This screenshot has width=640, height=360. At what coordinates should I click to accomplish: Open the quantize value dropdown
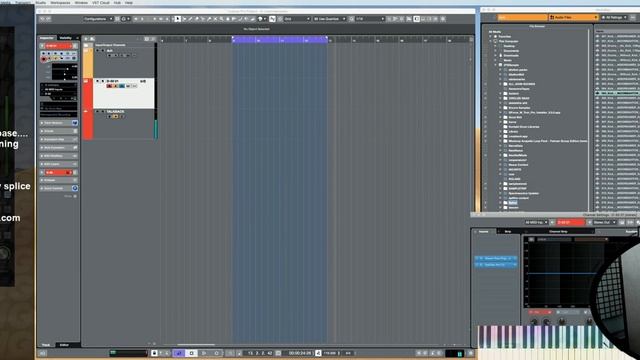(370, 19)
